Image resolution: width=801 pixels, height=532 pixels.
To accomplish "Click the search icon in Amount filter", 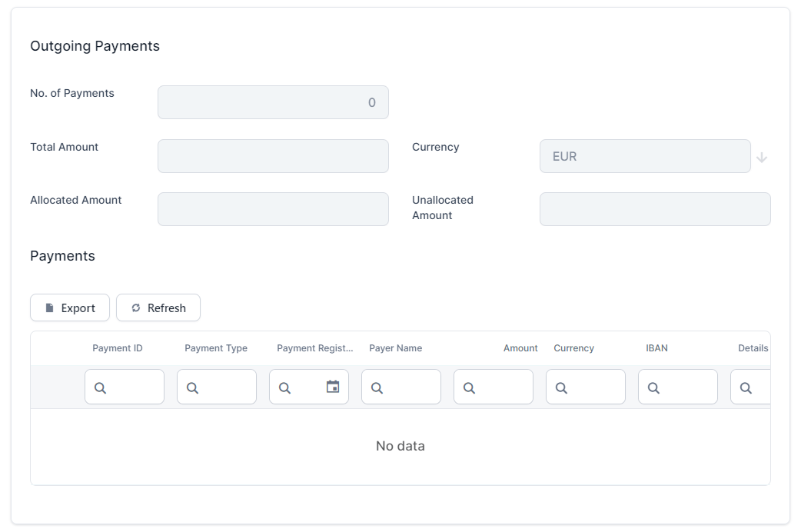I will pyautogui.click(x=470, y=387).
